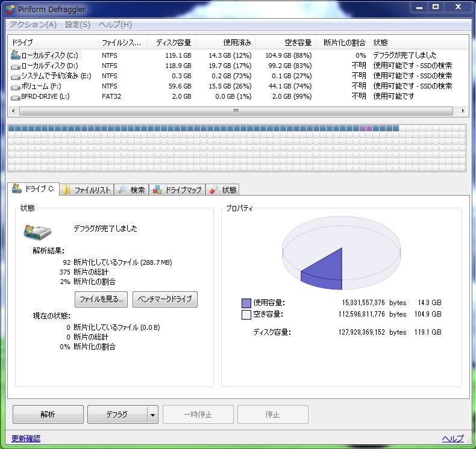Click the purple blocks in the drive map
The height and width of the screenshot is (449, 476).
click(x=366, y=128)
